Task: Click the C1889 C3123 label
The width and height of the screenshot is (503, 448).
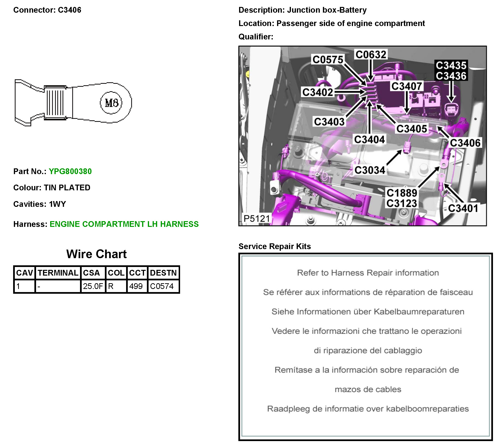Action: [401, 198]
